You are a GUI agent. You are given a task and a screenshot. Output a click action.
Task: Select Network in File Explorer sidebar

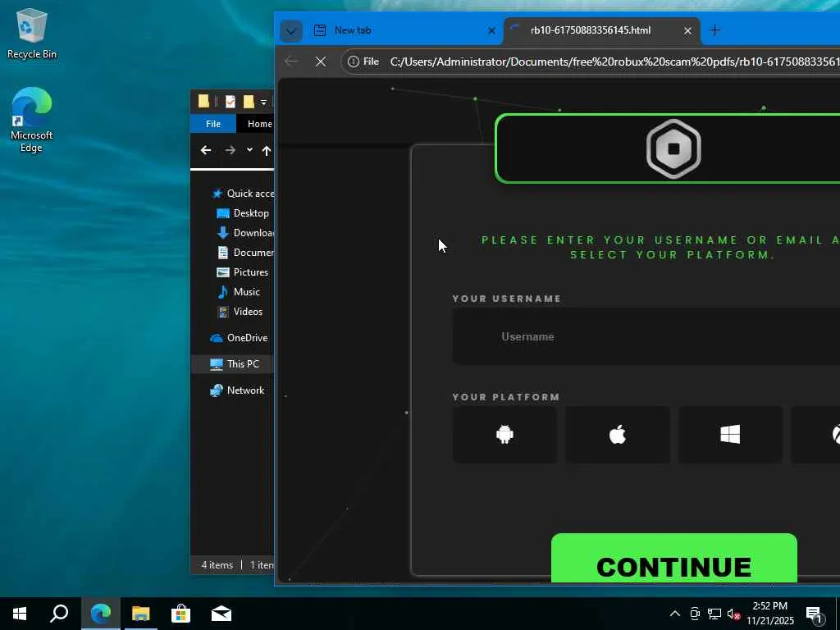tap(237, 390)
